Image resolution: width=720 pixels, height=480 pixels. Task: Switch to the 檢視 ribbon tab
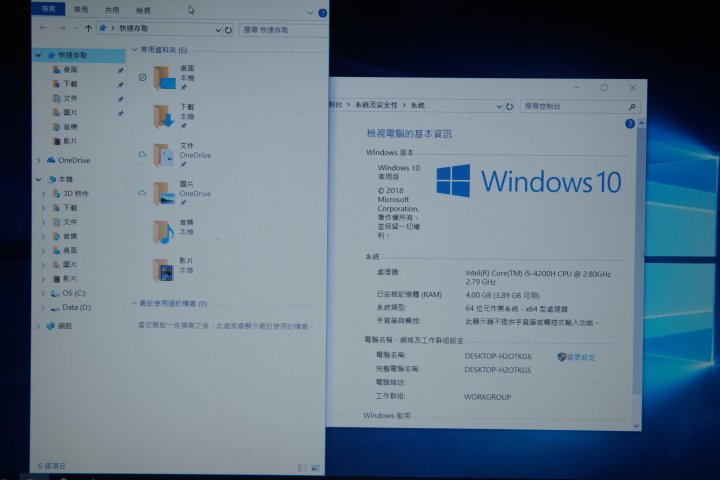click(x=143, y=10)
